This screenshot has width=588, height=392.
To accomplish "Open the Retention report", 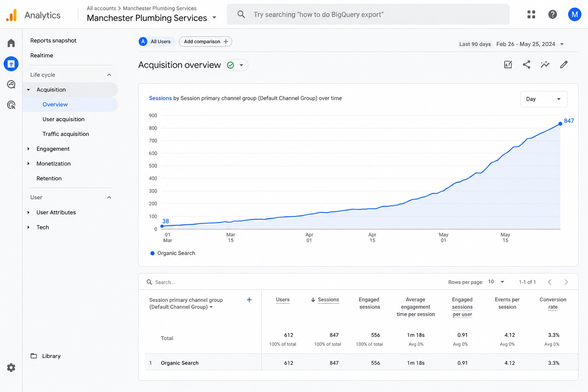I will [x=49, y=178].
